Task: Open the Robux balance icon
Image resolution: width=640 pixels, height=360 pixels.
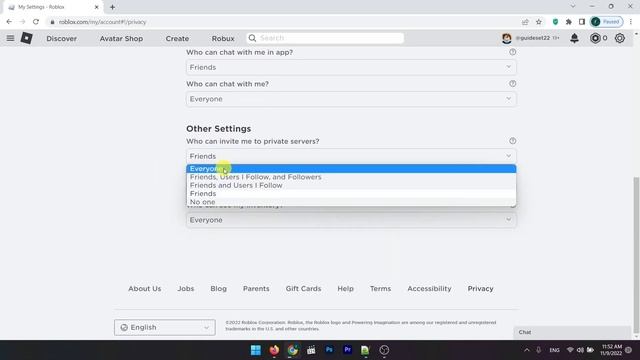Action: [595, 38]
